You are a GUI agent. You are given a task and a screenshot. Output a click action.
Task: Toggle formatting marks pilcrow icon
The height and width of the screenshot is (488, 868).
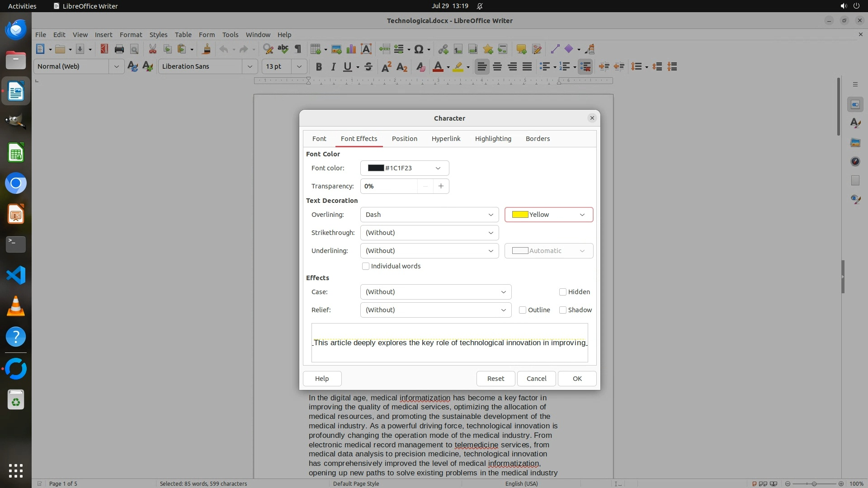coord(298,49)
